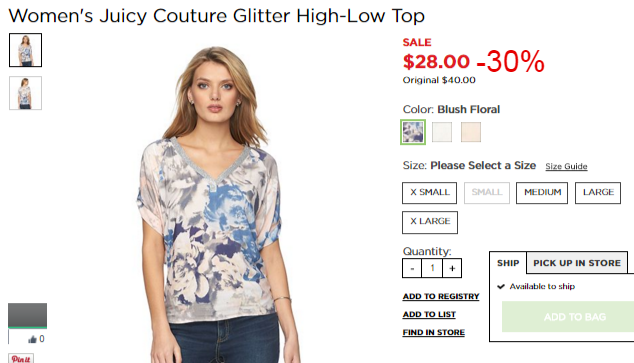Select size LARGE

598,193
